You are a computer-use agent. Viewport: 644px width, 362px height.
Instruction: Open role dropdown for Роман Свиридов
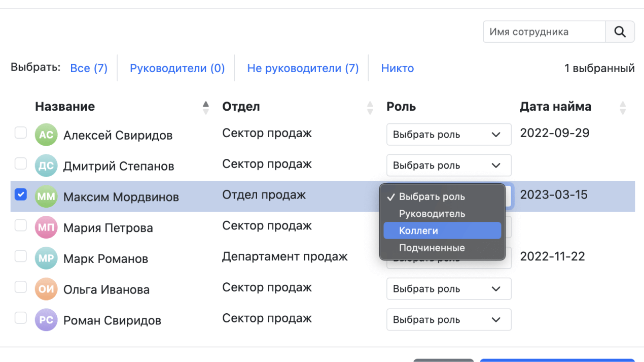[x=449, y=320]
